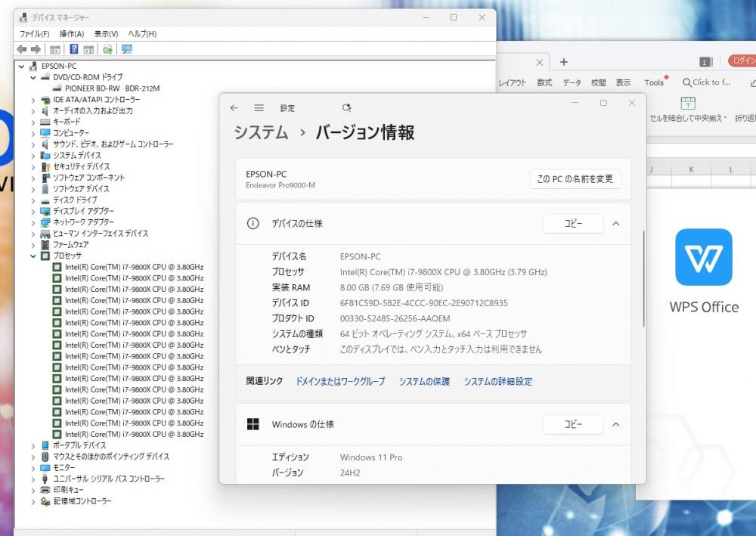The width and height of the screenshot is (756, 536).
Task: Switch to the 数式 tab in WPS
Action: click(544, 83)
